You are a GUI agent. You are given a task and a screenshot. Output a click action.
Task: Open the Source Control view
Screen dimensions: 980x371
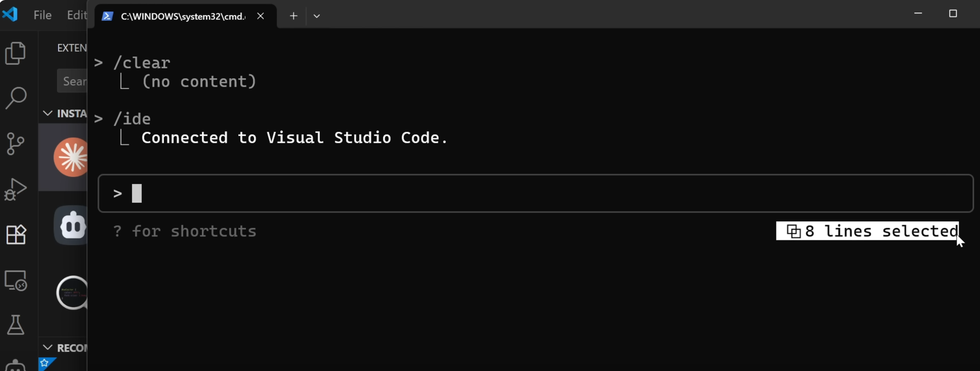(x=16, y=143)
